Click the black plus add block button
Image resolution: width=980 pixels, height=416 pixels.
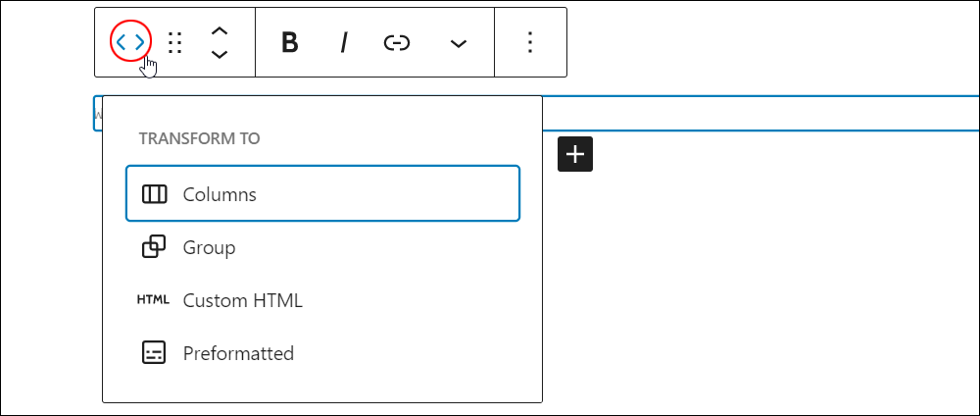(575, 154)
